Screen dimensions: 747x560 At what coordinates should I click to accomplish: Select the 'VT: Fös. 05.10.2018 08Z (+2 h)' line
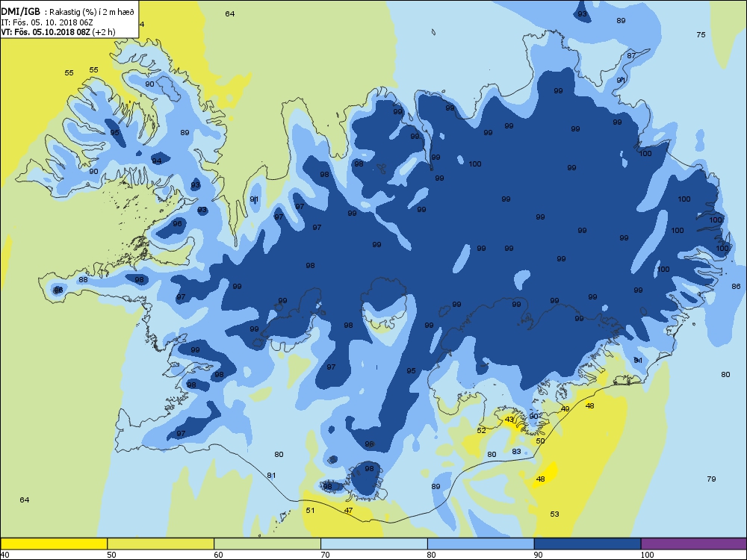(x=58, y=32)
